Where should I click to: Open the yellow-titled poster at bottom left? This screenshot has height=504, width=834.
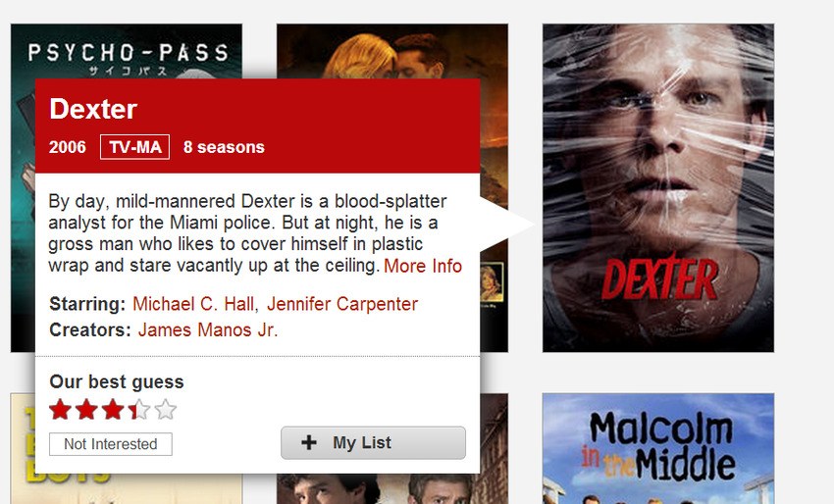(x=23, y=446)
